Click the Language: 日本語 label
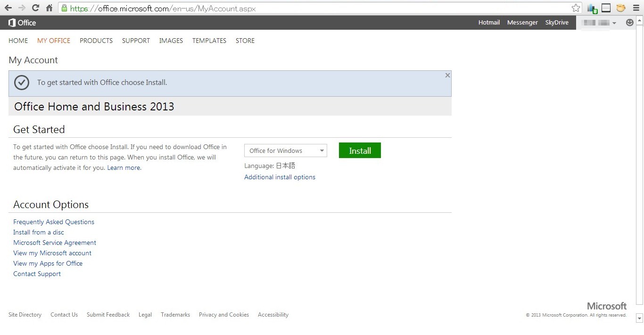The width and height of the screenshot is (644, 335). click(270, 166)
